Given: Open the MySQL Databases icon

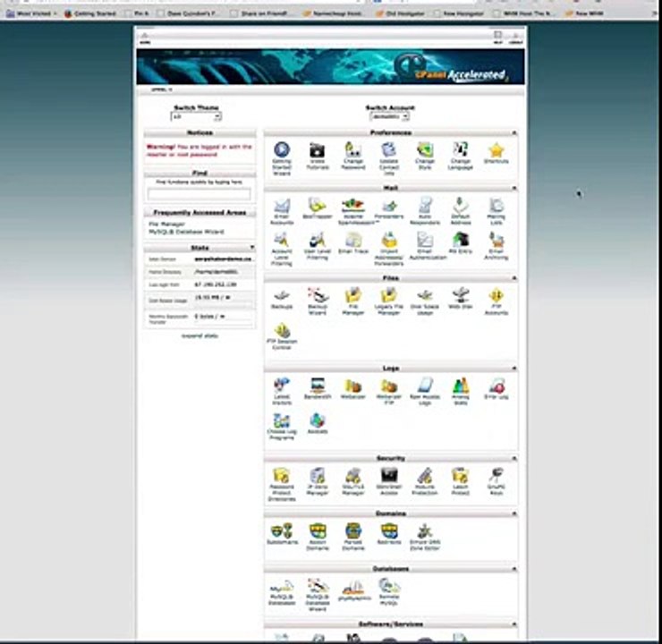Looking at the screenshot, I should pyautogui.click(x=282, y=587).
